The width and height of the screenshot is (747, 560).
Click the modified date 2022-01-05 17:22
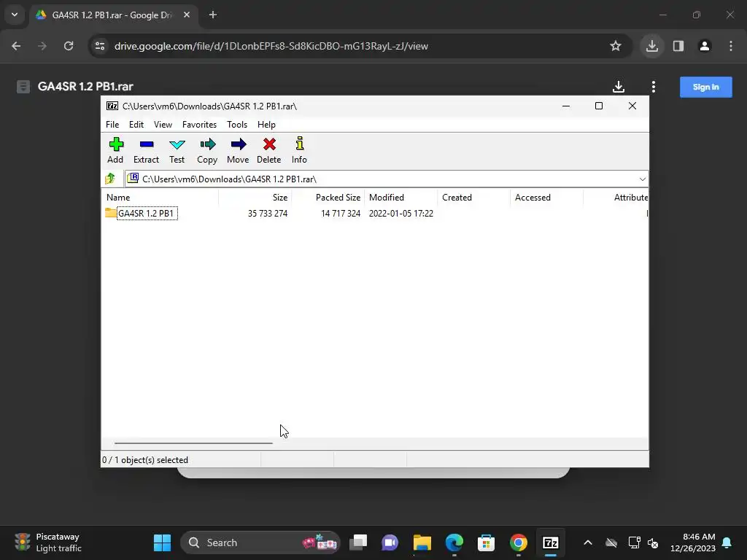(400, 214)
